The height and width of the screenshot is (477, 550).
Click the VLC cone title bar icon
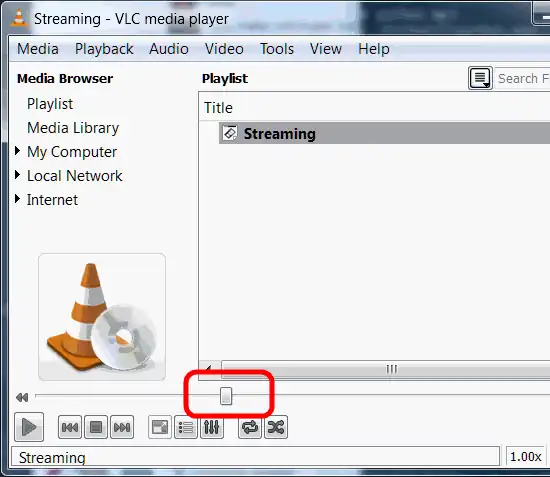point(19,18)
